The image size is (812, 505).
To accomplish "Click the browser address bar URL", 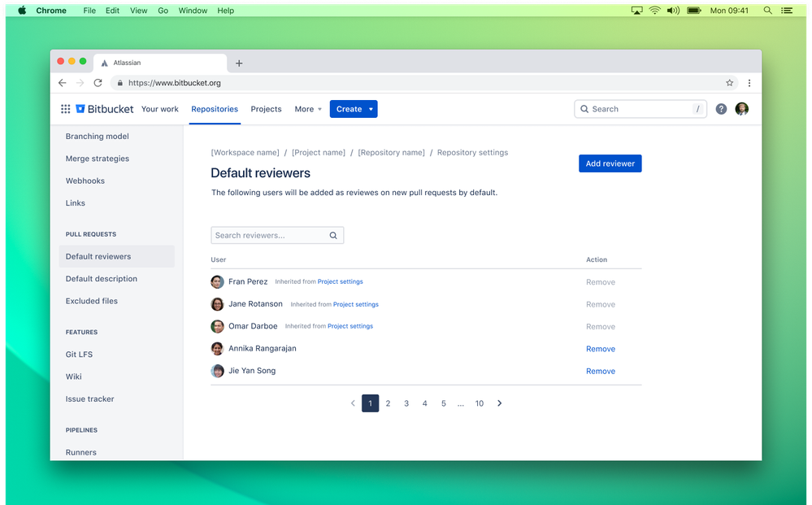I will 175,83.
